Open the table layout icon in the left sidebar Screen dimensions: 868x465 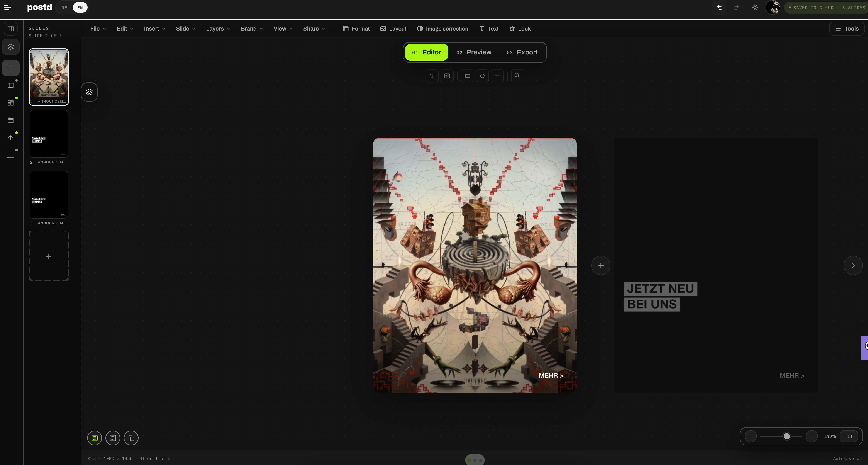coord(11,86)
